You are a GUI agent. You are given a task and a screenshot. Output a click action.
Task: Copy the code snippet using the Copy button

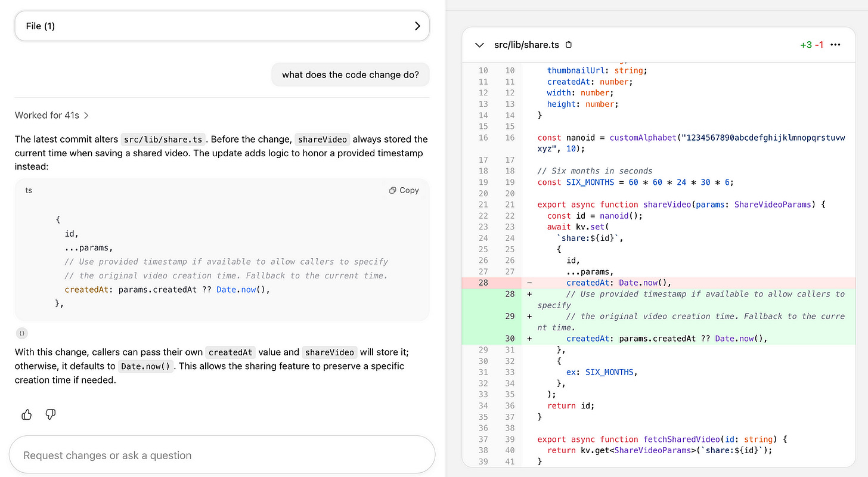(x=404, y=190)
